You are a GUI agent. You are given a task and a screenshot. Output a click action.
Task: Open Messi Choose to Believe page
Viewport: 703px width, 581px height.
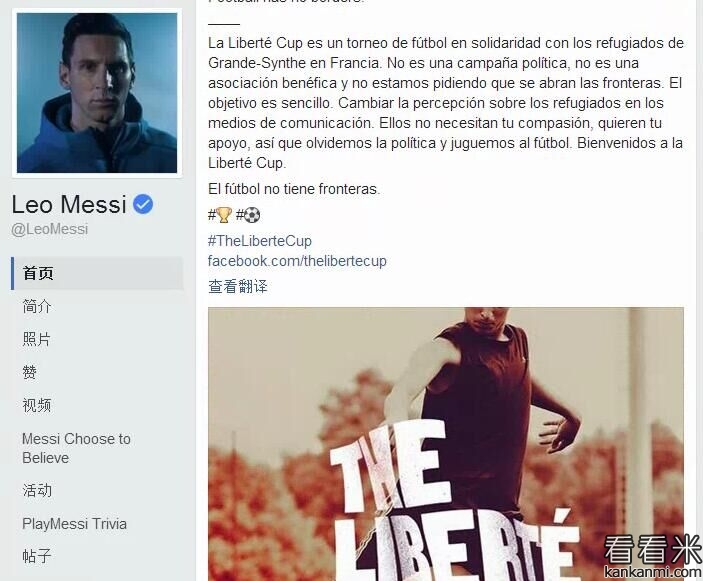(76, 448)
